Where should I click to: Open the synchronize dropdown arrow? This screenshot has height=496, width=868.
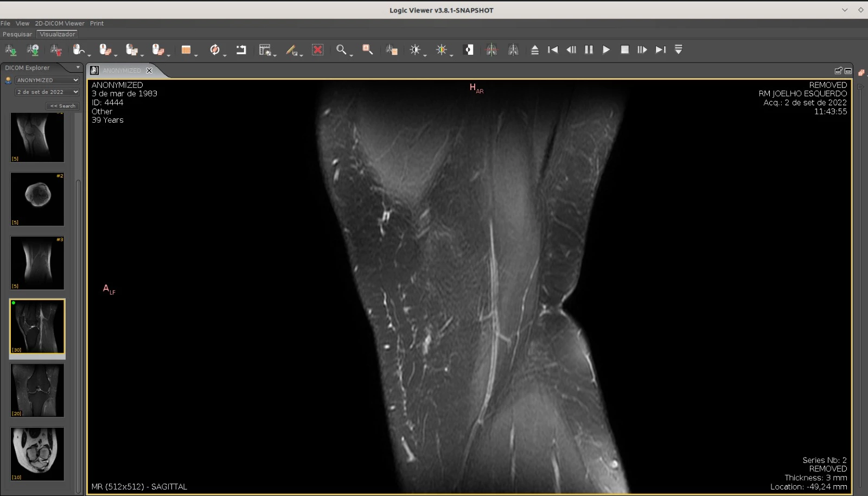point(225,55)
